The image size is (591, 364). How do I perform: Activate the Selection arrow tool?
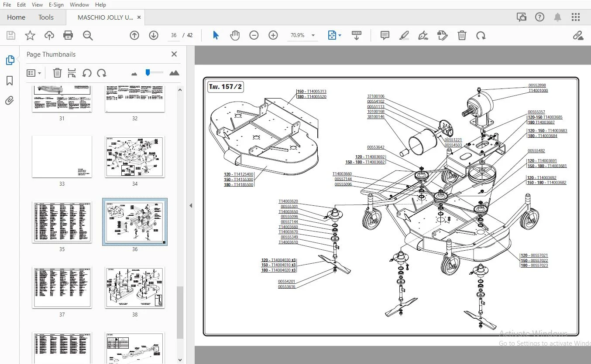click(216, 35)
